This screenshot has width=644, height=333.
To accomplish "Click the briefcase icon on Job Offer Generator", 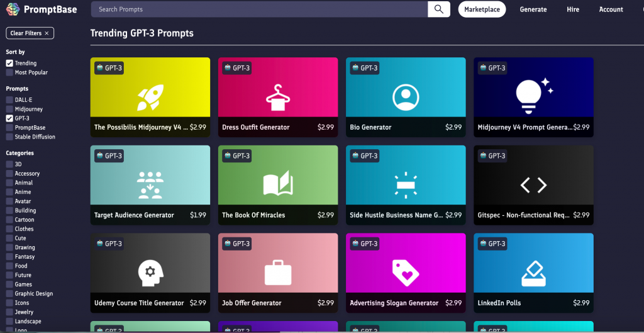I will pos(278,273).
